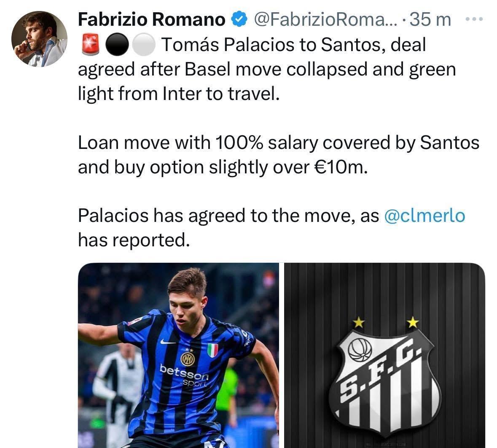Click the betsson sport sponsor logo
Viewport: 497px width, 448px height.
(x=184, y=375)
